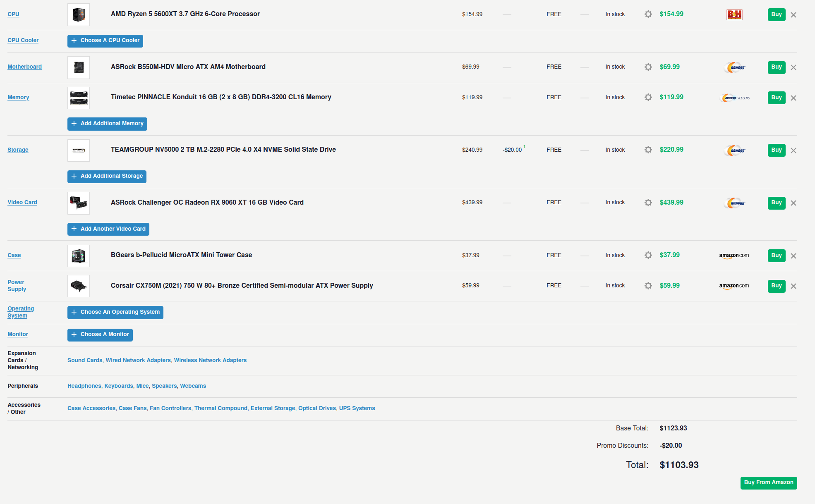Click gear icon on Power Supply row
Screen dimensions: 815x504
pyautogui.click(x=648, y=286)
